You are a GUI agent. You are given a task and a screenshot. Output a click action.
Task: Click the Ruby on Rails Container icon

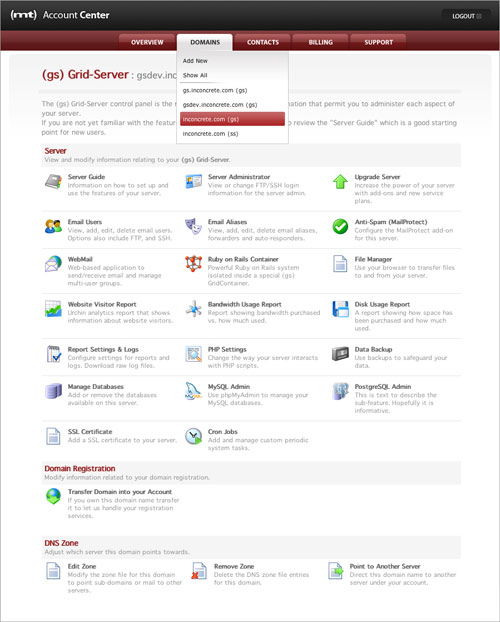[x=193, y=263]
